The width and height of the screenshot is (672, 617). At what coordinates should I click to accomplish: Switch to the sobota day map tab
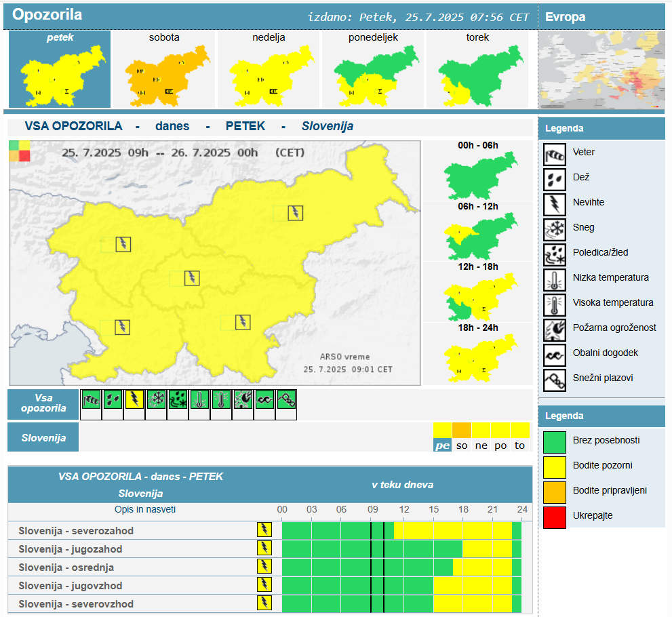(x=164, y=69)
